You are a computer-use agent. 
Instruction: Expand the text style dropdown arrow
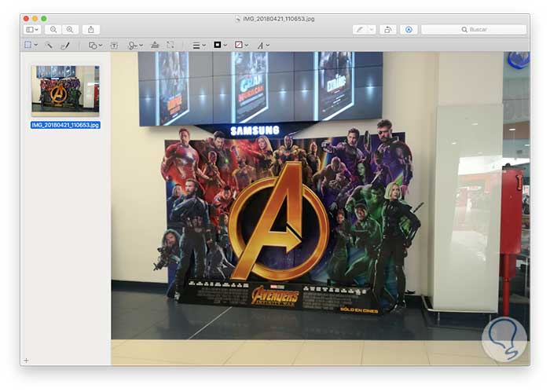(268, 46)
